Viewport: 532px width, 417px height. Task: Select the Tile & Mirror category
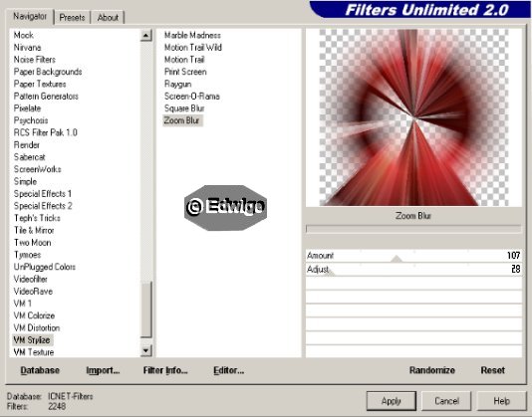[x=34, y=230]
